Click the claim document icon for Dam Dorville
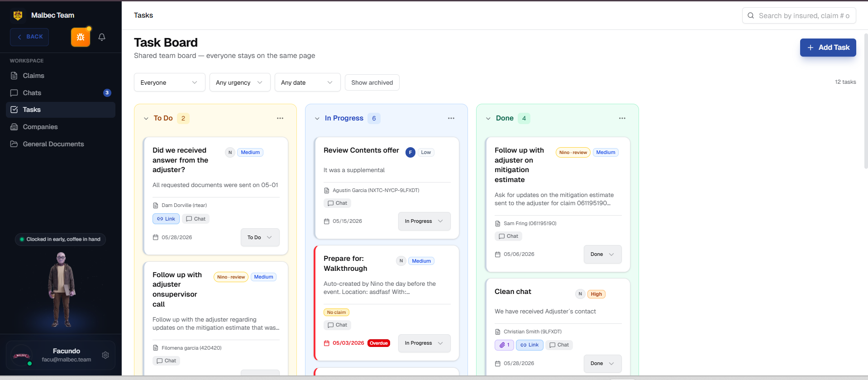The width and height of the screenshot is (868, 380). [156, 206]
